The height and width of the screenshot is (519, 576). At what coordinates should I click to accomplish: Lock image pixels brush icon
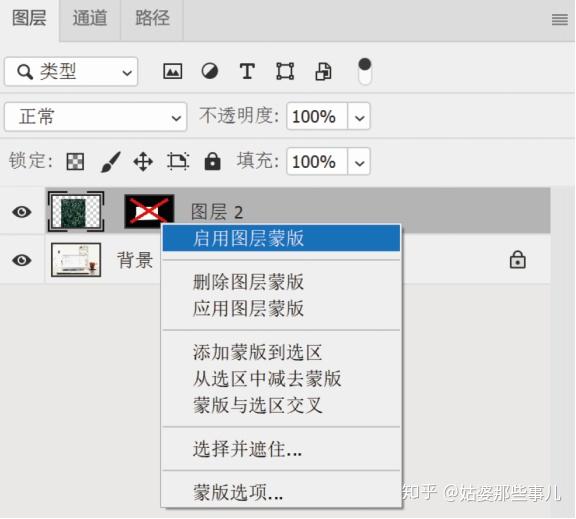pyautogui.click(x=111, y=162)
